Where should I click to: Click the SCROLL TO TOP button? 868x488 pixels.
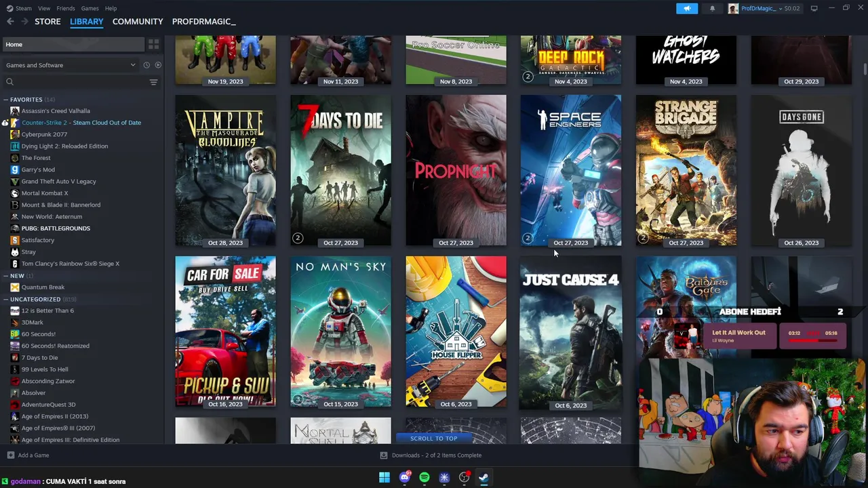pos(434,439)
